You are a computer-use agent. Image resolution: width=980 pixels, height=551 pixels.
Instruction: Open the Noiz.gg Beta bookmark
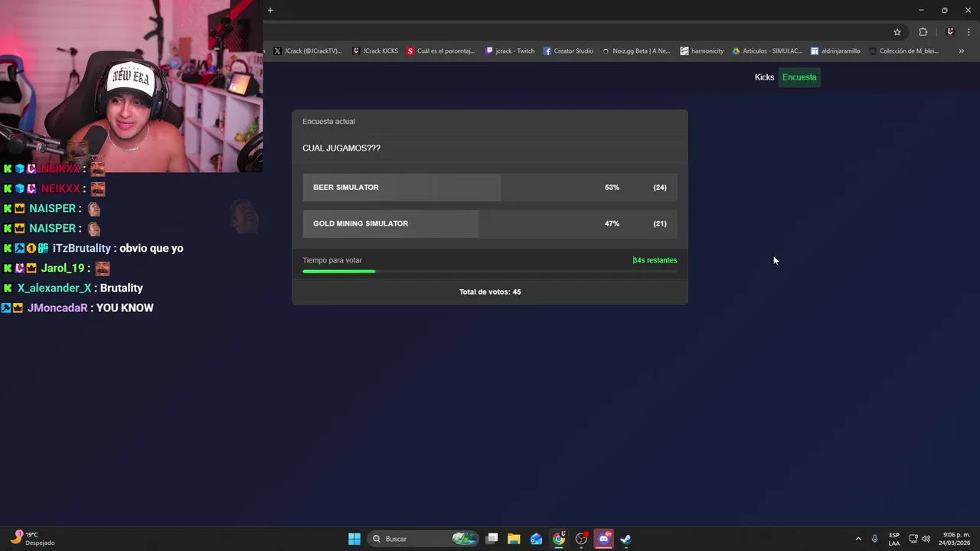[636, 51]
